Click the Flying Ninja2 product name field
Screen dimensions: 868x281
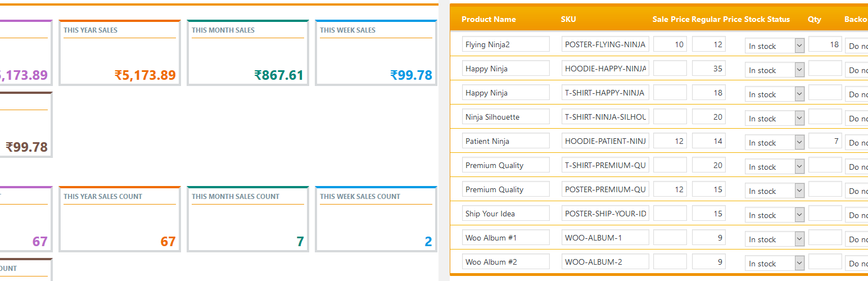(506, 44)
